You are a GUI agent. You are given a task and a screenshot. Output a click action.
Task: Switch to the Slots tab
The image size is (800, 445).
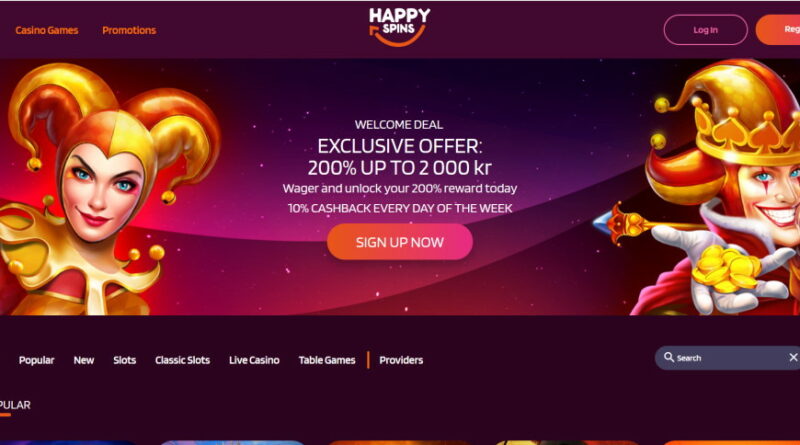(124, 360)
